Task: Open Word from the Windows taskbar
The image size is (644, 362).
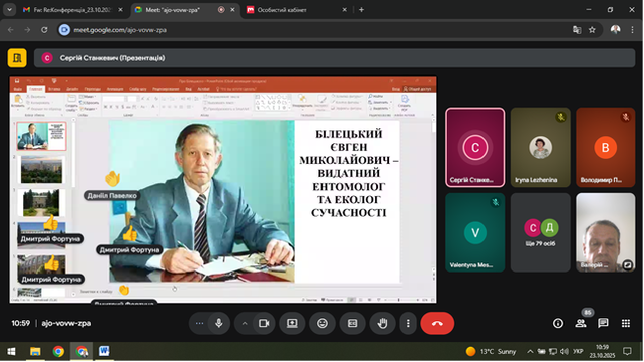Action: [x=104, y=351]
